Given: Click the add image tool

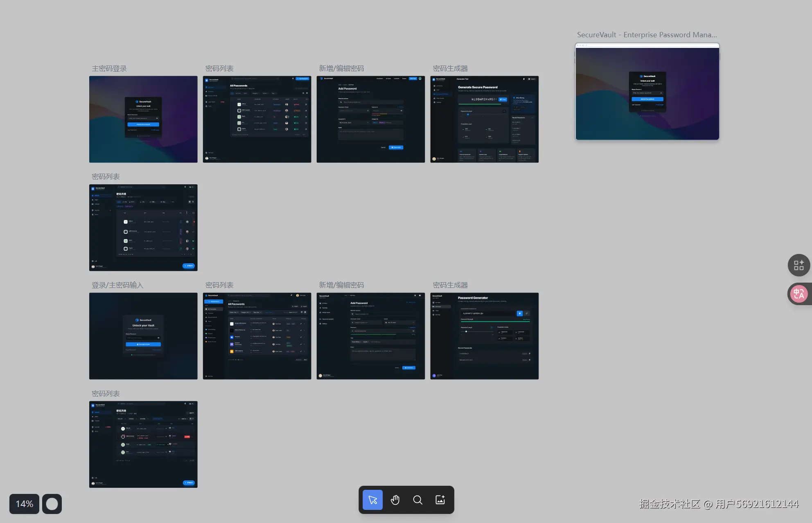Looking at the screenshot, I should [x=440, y=500].
